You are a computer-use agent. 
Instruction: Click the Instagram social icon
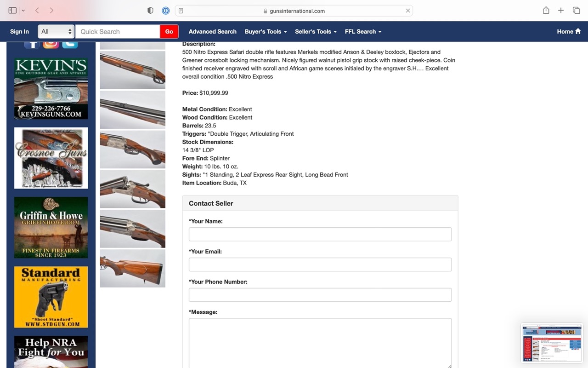pyautogui.click(x=51, y=44)
